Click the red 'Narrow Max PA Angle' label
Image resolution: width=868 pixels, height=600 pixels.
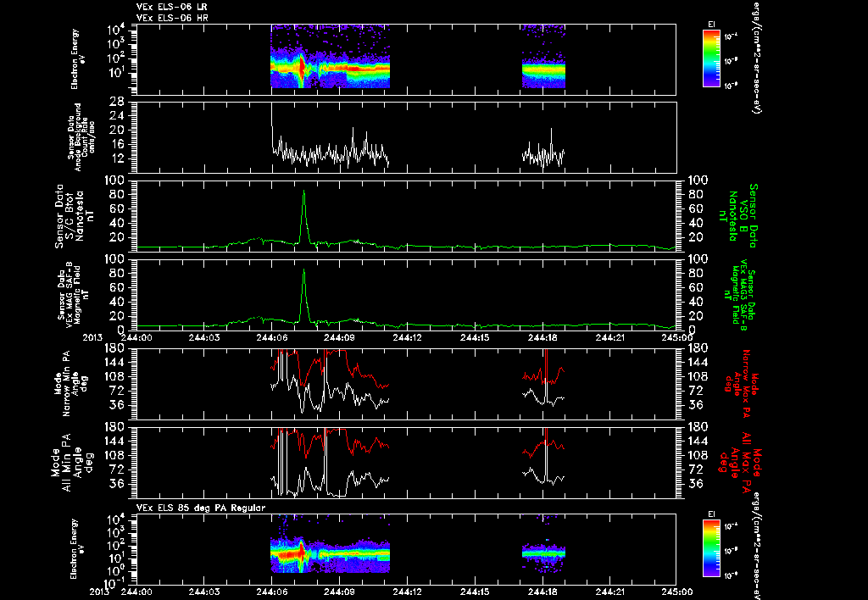(742, 383)
